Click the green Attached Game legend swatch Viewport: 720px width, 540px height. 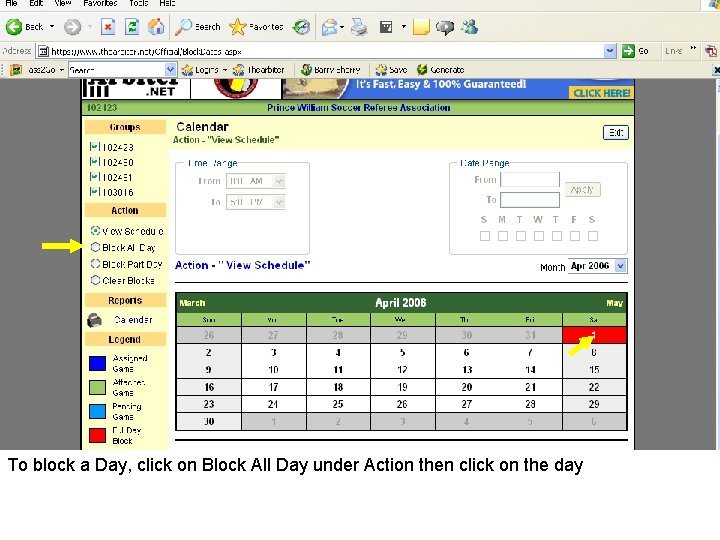click(97, 387)
